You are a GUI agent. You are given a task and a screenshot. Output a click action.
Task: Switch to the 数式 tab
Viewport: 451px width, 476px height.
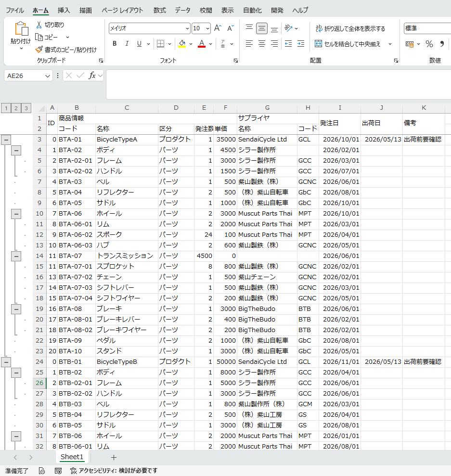[x=160, y=10]
